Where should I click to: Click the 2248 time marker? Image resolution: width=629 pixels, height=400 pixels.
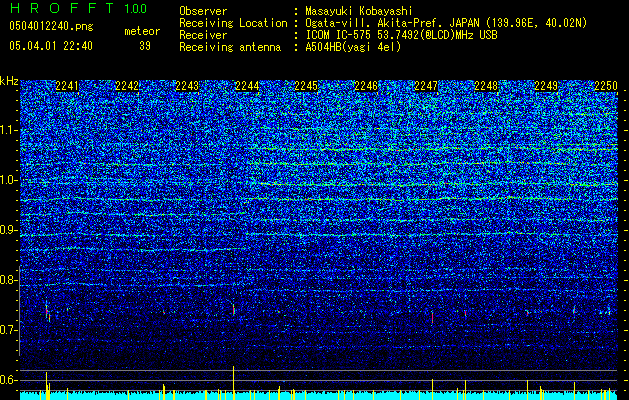click(486, 86)
